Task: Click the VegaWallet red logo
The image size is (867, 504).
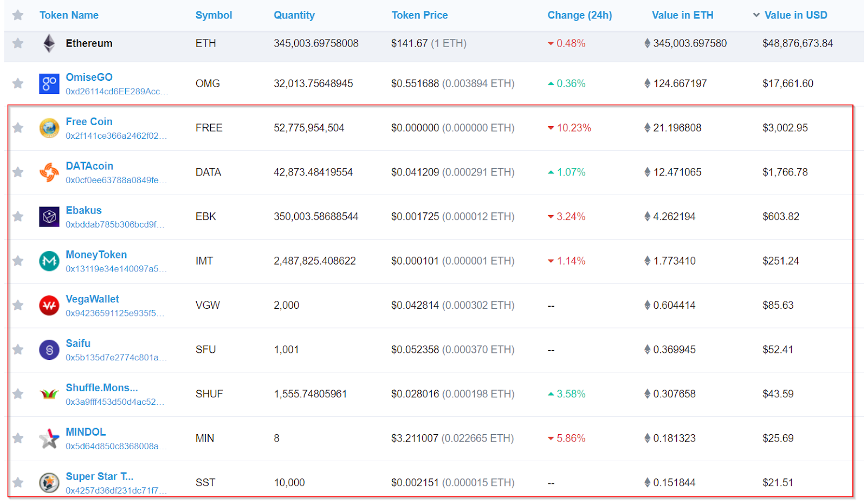Action: 49,306
